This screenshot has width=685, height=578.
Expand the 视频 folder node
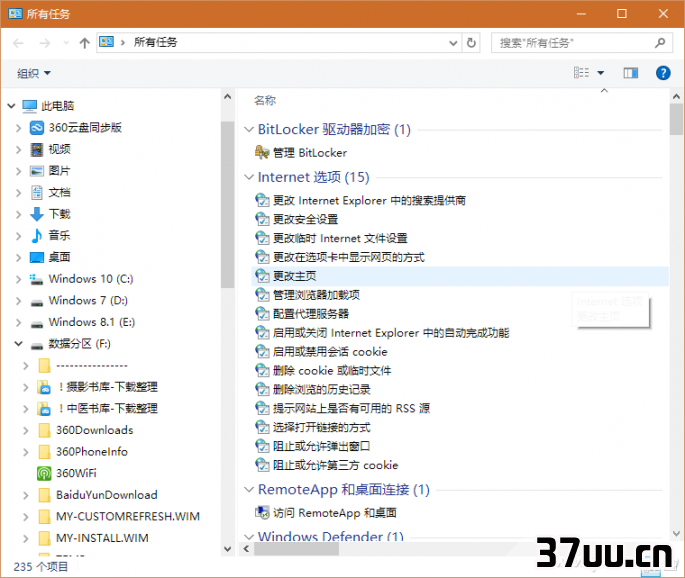pos(18,149)
